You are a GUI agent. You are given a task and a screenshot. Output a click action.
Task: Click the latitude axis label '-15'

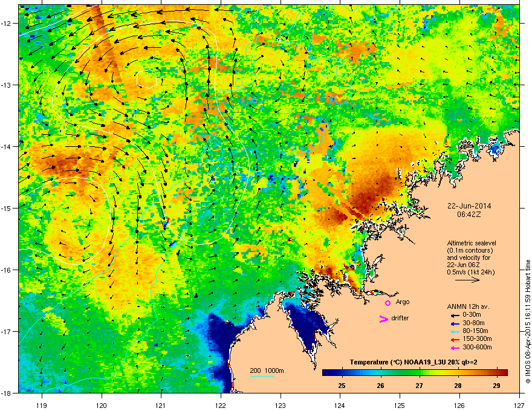(x=6, y=208)
